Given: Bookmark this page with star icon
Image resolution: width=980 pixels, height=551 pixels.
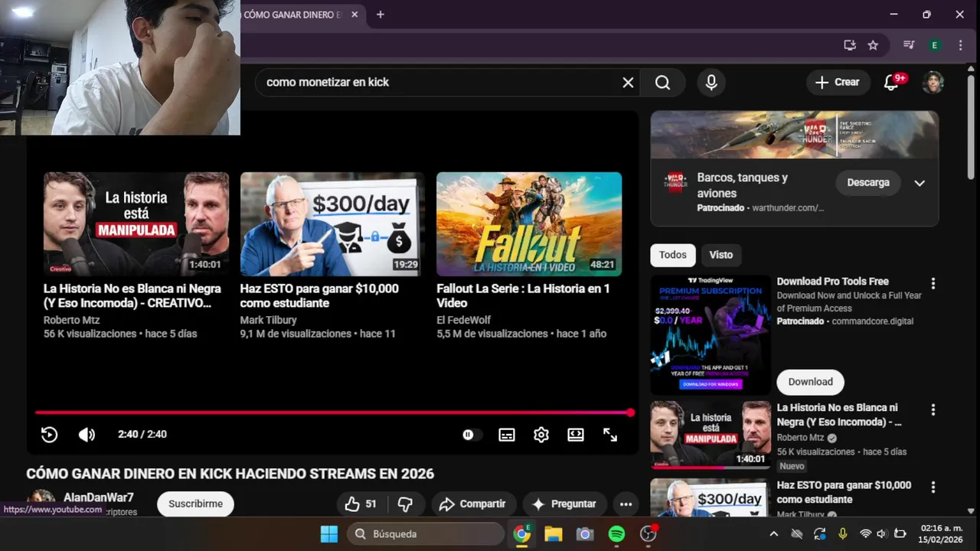Looking at the screenshot, I should point(873,45).
